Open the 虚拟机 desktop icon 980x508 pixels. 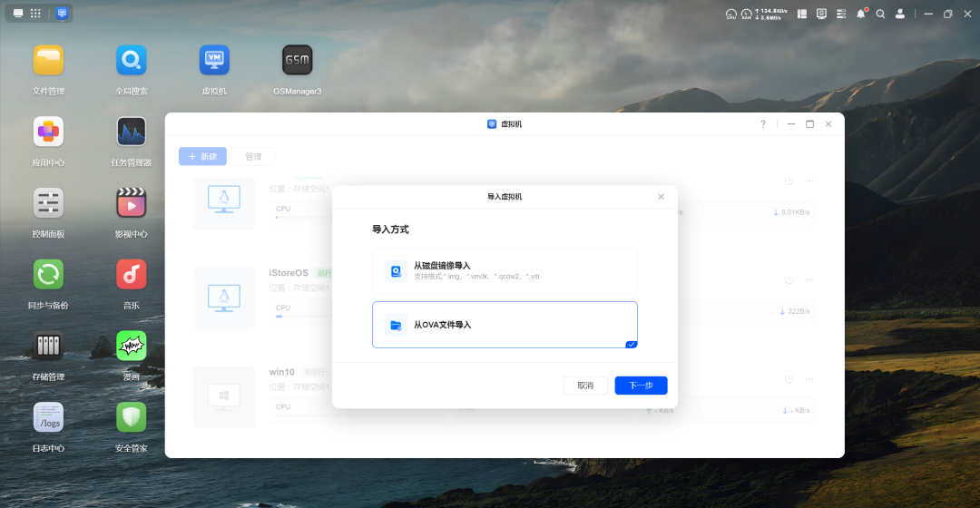(x=214, y=61)
